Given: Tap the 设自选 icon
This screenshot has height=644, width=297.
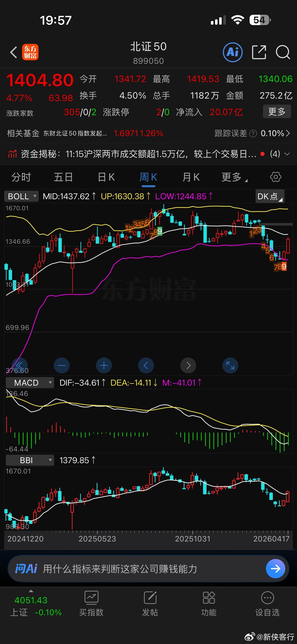Looking at the screenshot, I should [268, 598].
